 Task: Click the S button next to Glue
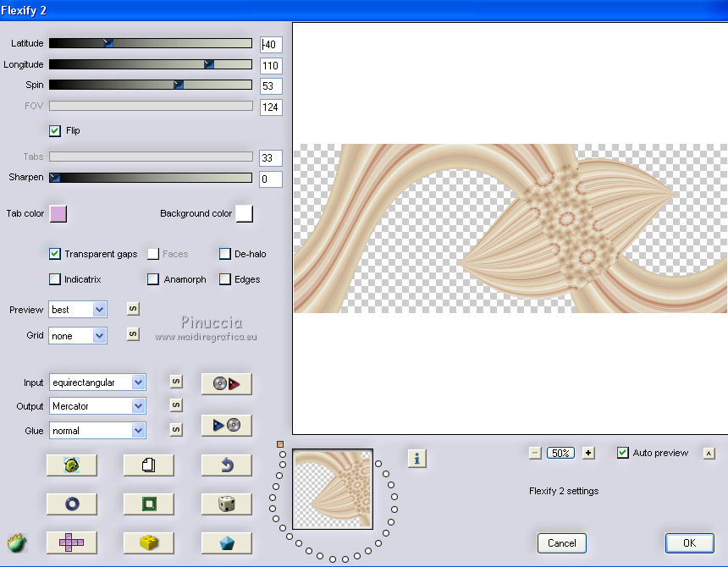(176, 429)
